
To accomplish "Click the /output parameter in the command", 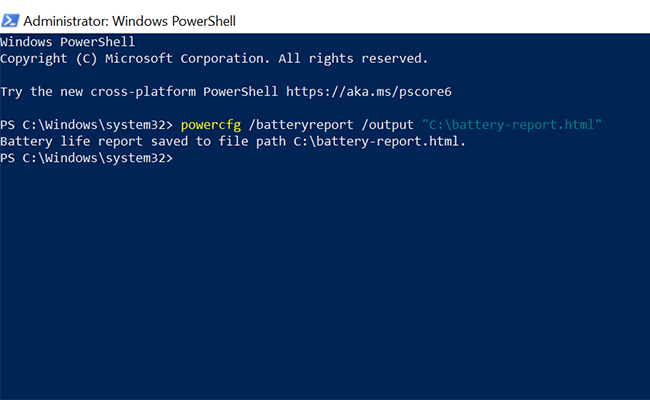I will coord(388,125).
